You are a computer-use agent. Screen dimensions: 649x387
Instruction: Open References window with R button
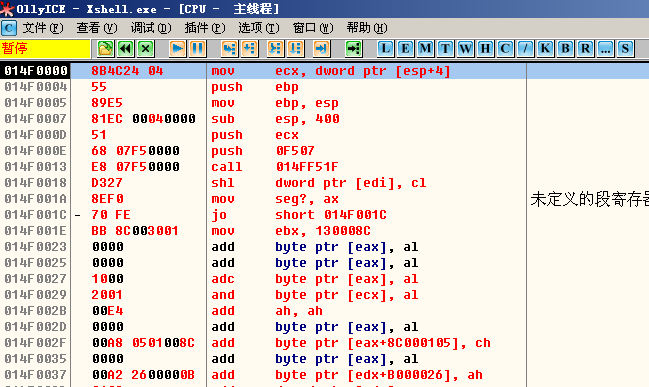click(585, 49)
